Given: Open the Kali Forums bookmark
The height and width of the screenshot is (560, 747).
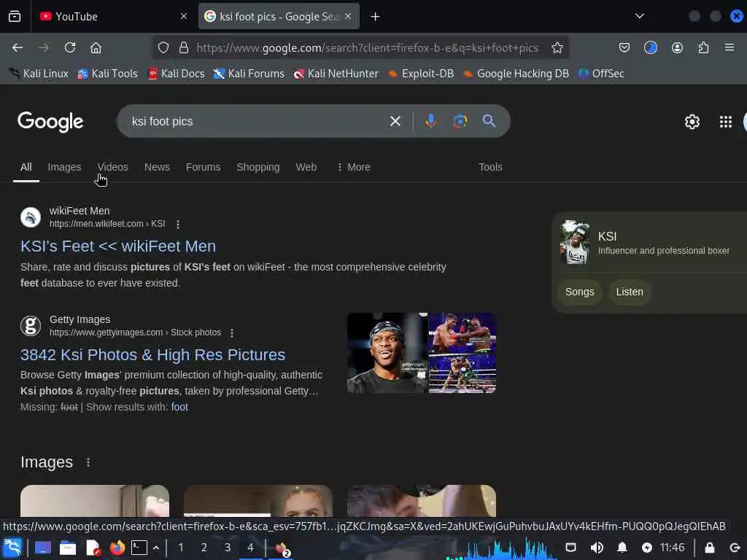Looking at the screenshot, I should [249, 74].
